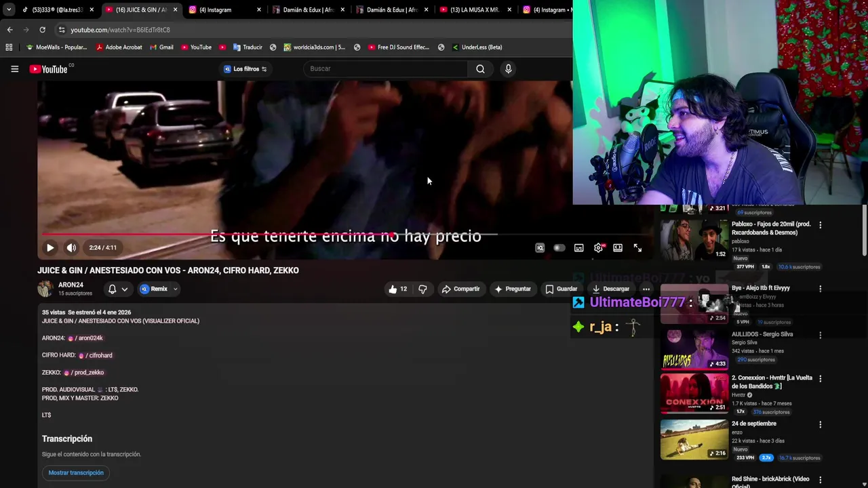Viewport: 868px width, 488px height.
Task: Open options for Conexxion video
Action: point(820,379)
